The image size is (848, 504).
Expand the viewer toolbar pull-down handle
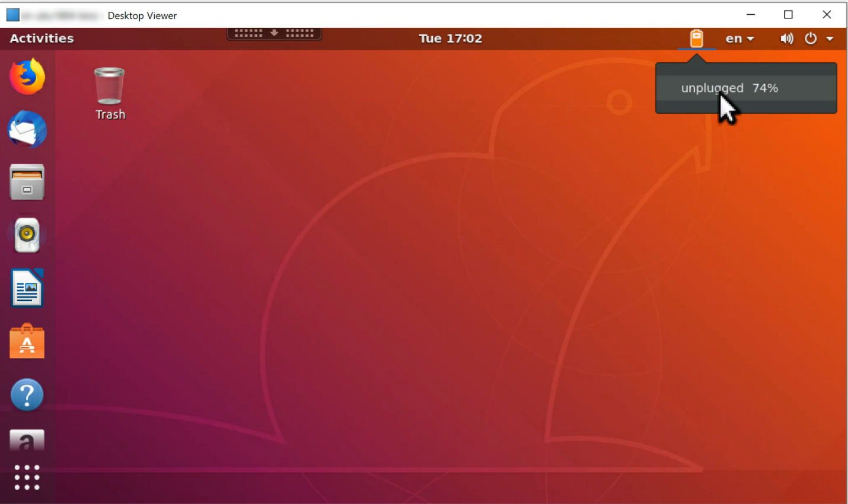tap(274, 33)
